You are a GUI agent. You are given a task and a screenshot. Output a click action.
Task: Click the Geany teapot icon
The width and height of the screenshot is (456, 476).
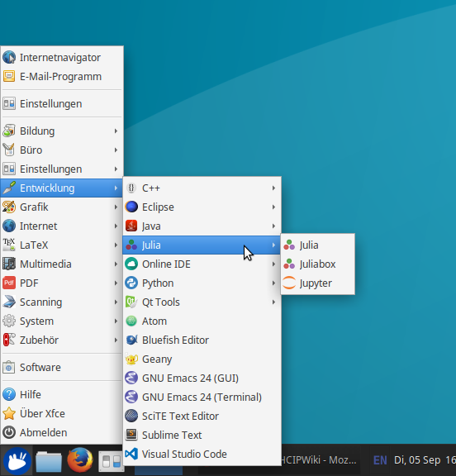pos(131,359)
